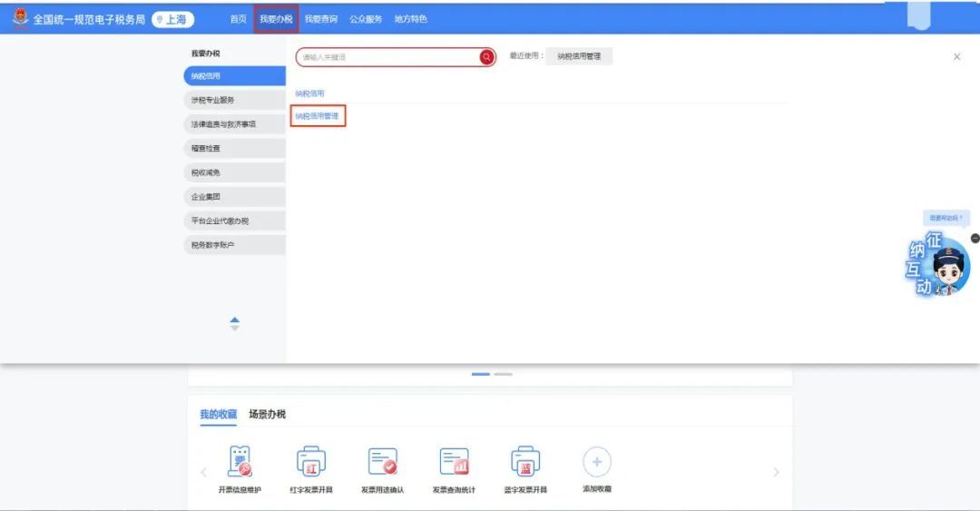Open 蓝字发票开具 shortcut icon

pos(525,462)
